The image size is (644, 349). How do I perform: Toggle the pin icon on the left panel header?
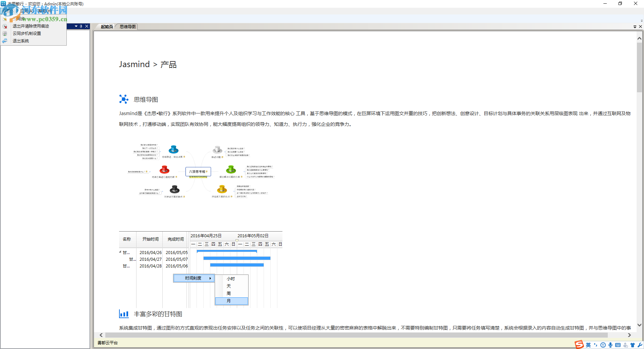pos(81,26)
